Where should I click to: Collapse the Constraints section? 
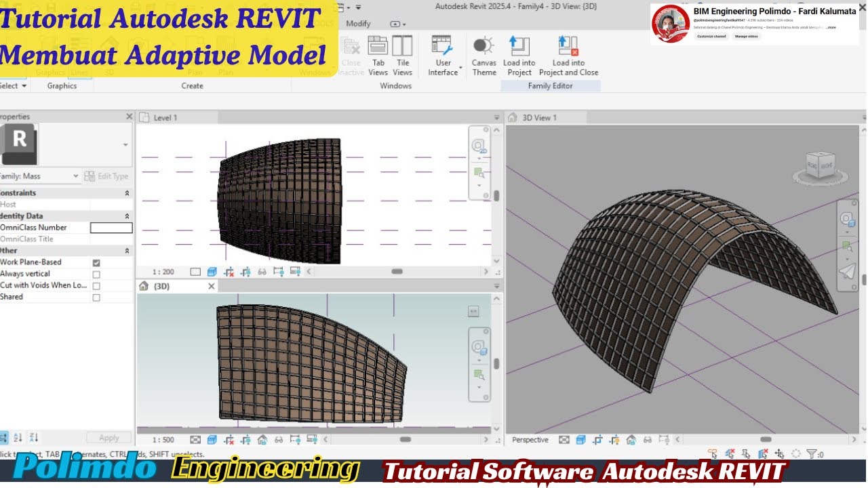pyautogui.click(x=127, y=193)
